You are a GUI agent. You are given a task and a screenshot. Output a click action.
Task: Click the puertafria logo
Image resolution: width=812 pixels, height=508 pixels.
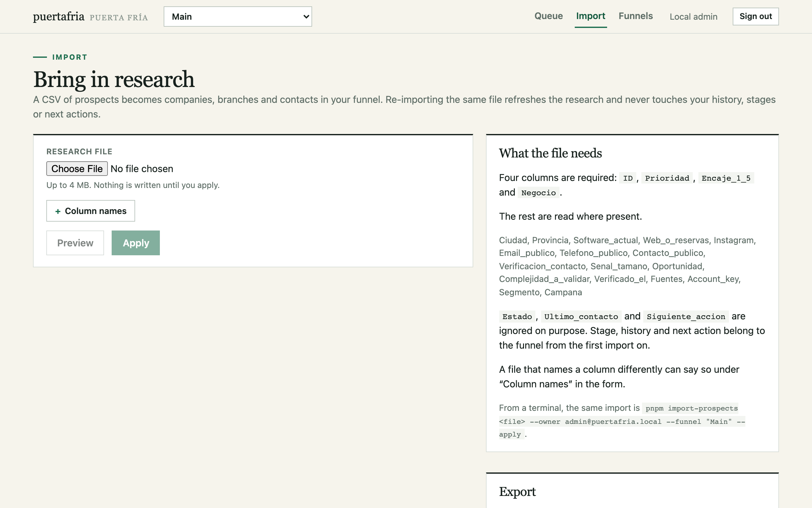(59, 17)
